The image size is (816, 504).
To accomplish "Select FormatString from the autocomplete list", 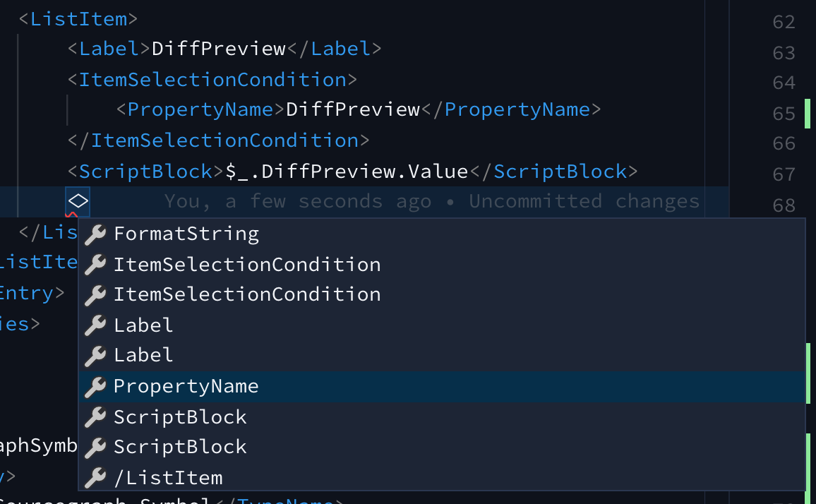I will 186,233.
